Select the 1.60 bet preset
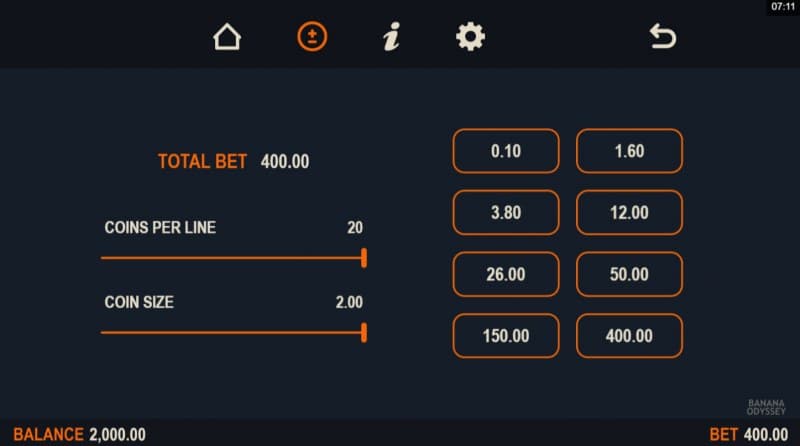The height and width of the screenshot is (446, 800). pos(629,152)
